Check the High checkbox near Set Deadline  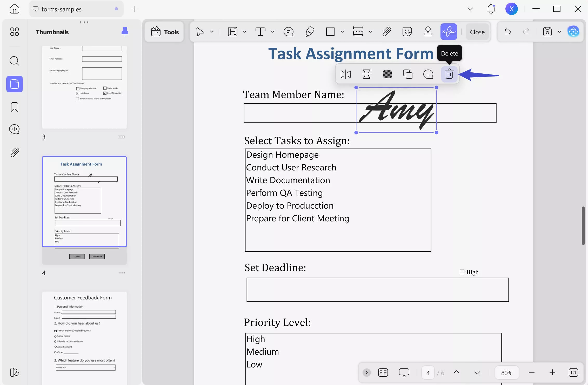462,272
